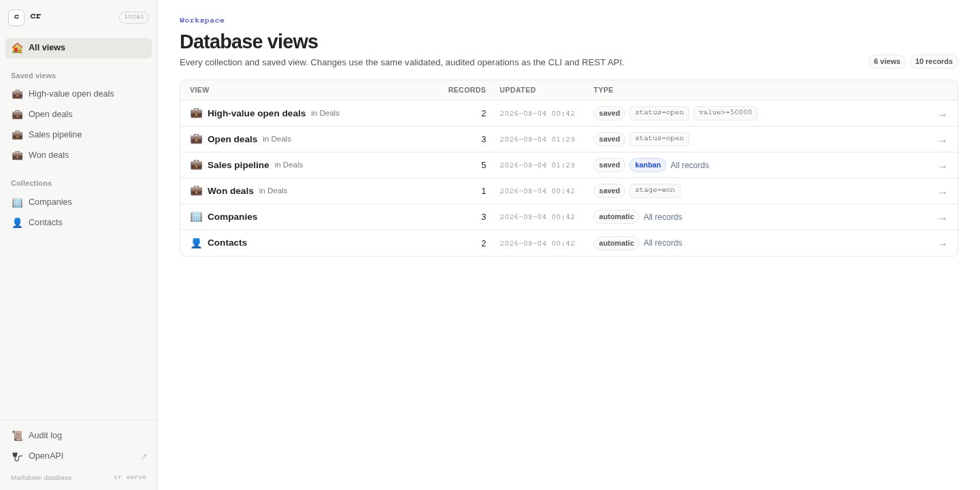Image resolution: width=980 pixels, height=490 pixels.
Task: Open the Companies collection in sidebar
Action: 78,202
